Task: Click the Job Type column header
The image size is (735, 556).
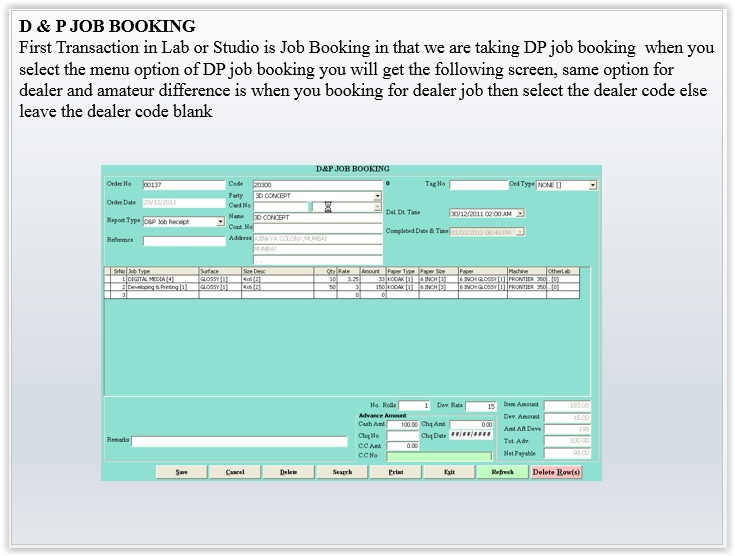Action: (x=163, y=271)
